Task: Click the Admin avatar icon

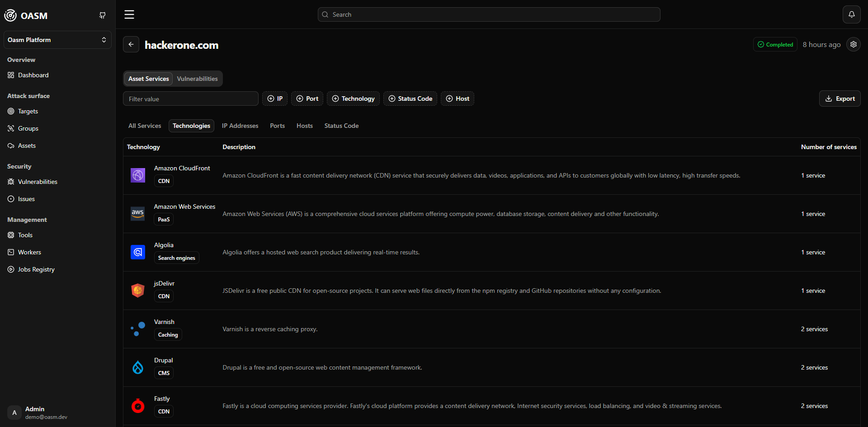Action: tap(14, 413)
